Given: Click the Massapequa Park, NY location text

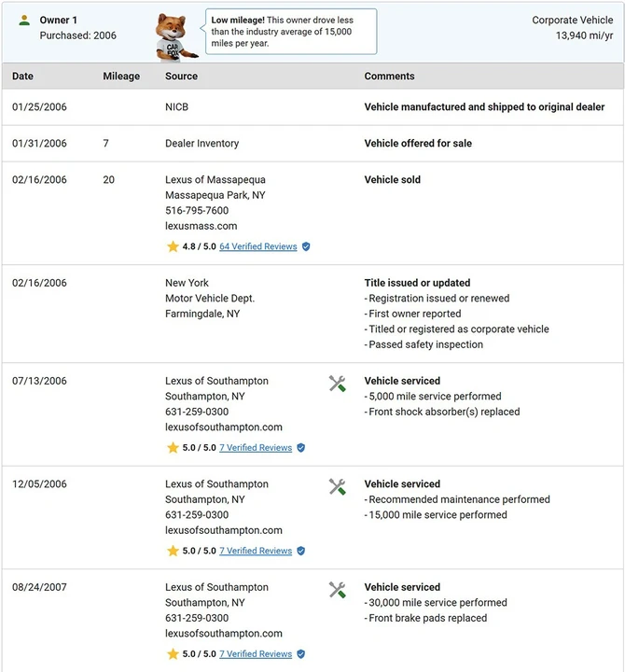Looking at the screenshot, I should pyautogui.click(x=215, y=195).
